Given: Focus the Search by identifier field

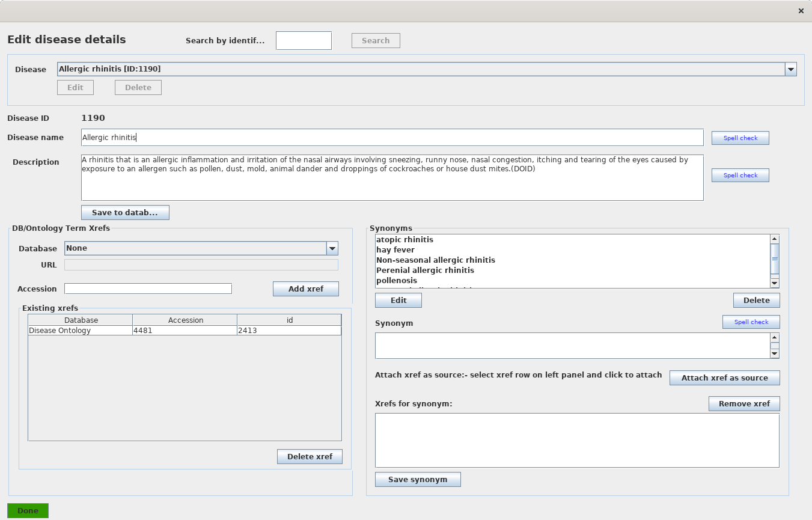Looking at the screenshot, I should 304,41.
